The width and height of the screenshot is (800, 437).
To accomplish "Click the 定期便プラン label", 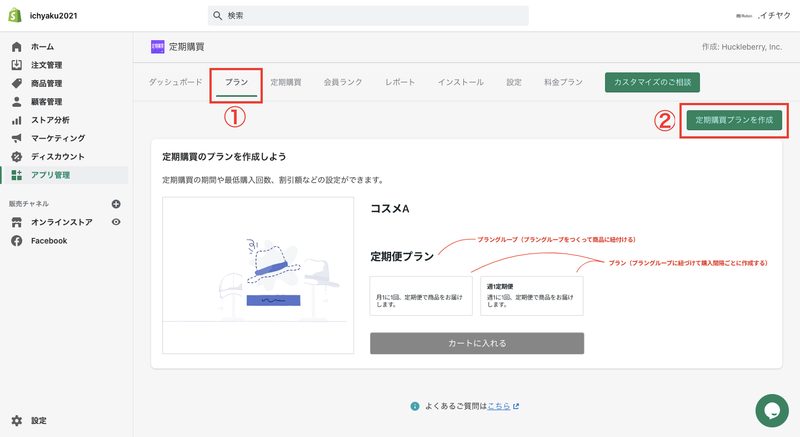I will click(x=402, y=256).
